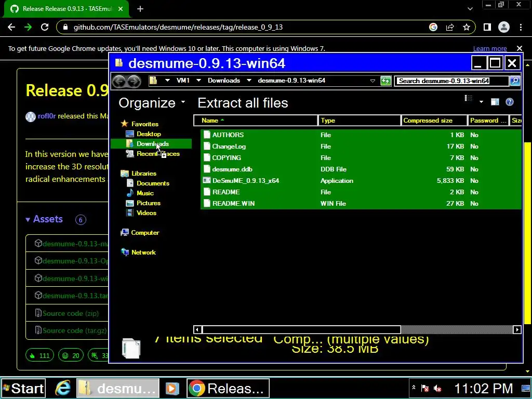Click the search magnifier in Explorer
The height and width of the screenshot is (399, 532).
pos(515,81)
